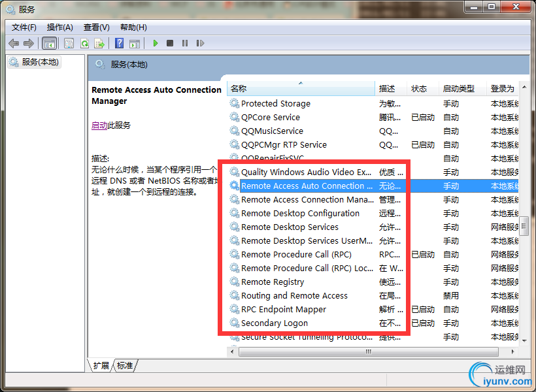Select 服务(本地) in the left tree
536x392 pixels.
[x=34, y=62]
